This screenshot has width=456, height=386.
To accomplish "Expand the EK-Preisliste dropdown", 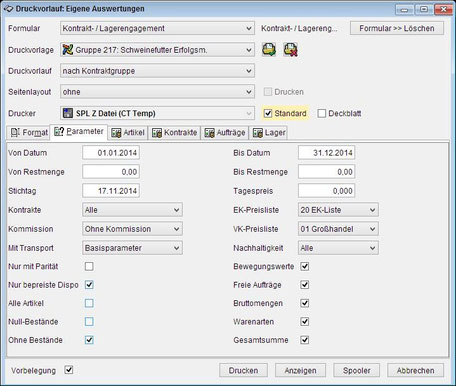I will click(x=338, y=210).
